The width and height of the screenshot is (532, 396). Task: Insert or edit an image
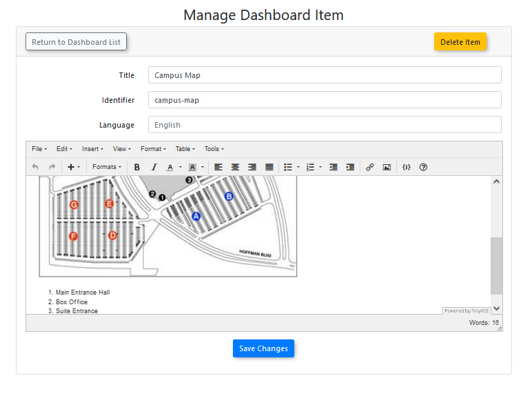click(387, 167)
